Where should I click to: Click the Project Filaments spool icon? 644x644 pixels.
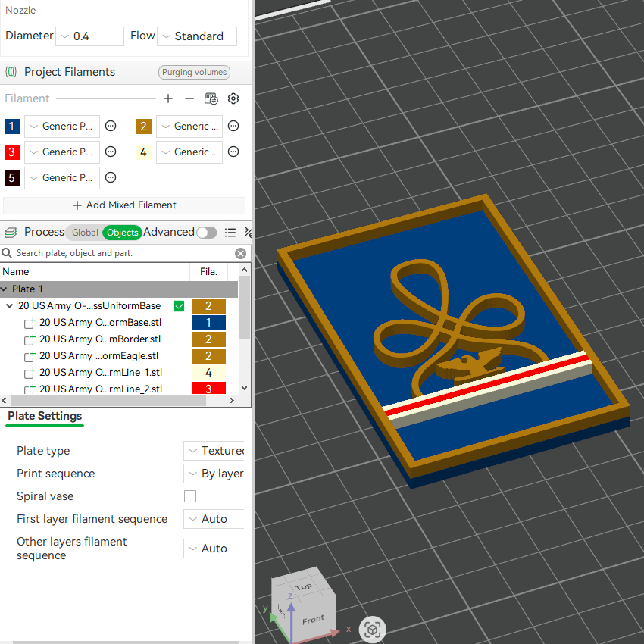tap(11, 72)
